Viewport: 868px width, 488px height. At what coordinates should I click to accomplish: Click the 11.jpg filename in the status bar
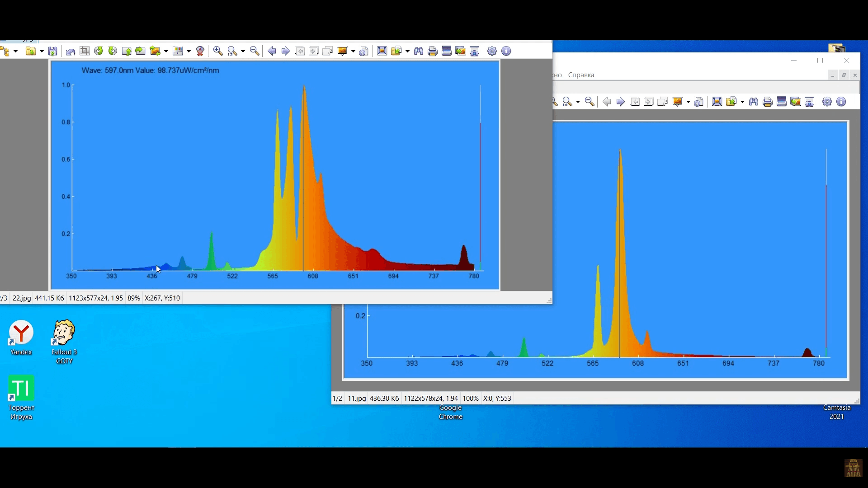tap(356, 399)
